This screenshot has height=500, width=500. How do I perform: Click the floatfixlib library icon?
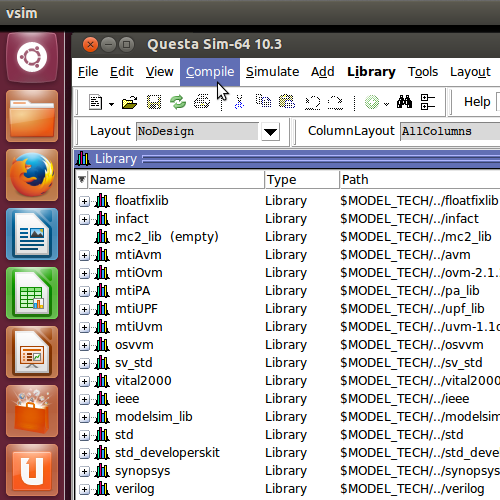(x=102, y=201)
